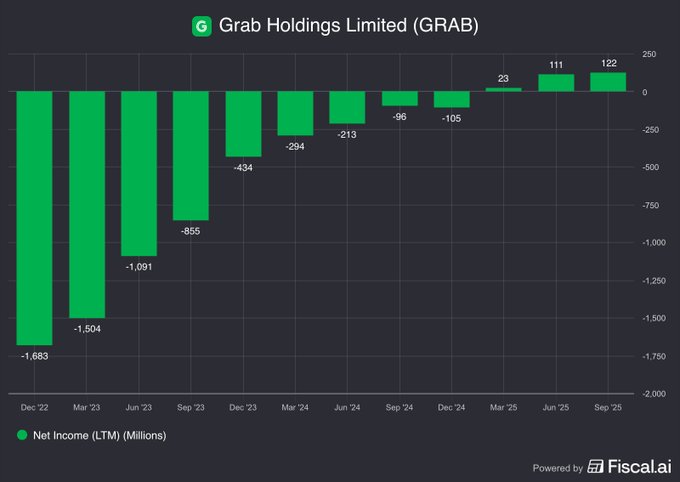
Task: Select the Jun '23 bar labeled -1,091
Action: 139,174
